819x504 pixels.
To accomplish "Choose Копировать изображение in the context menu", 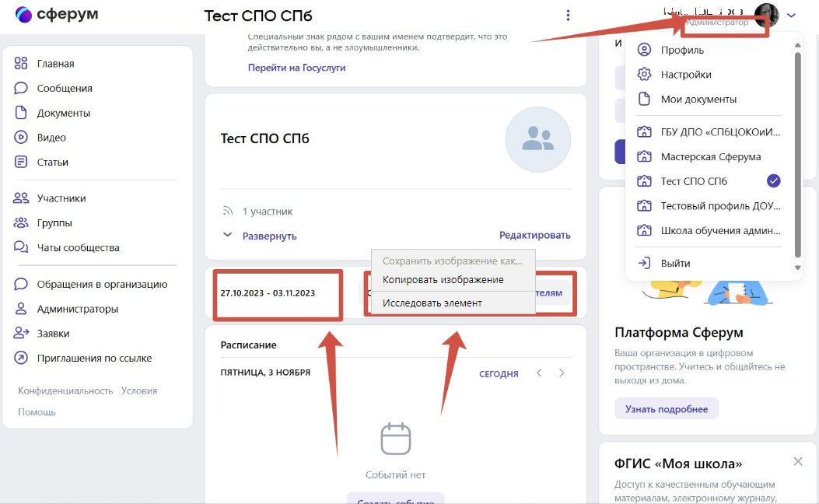I will tap(443, 280).
